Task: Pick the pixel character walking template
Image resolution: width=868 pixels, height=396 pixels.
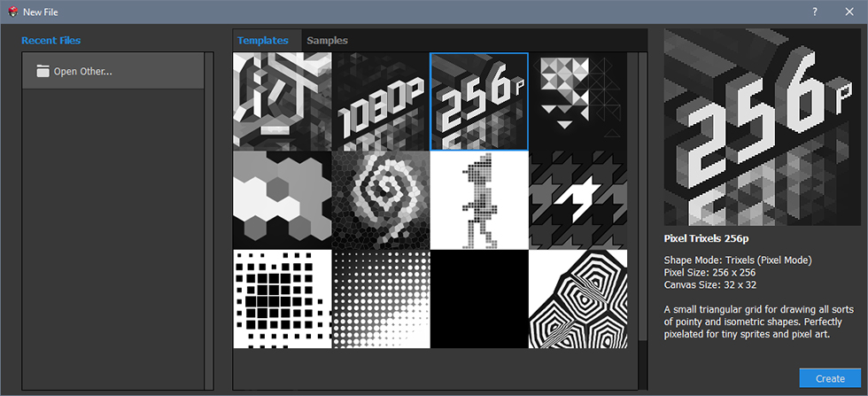Action: coord(479,200)
